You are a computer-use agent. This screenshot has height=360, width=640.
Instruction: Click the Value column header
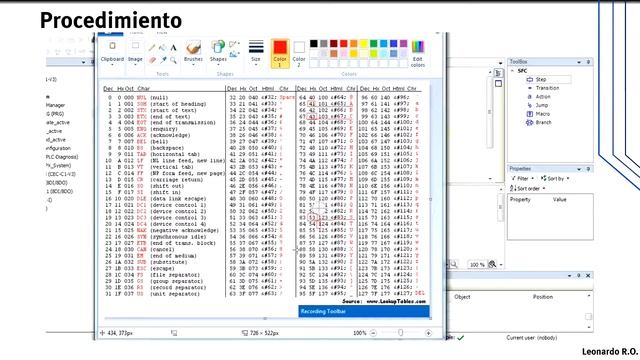coord(560,200)
